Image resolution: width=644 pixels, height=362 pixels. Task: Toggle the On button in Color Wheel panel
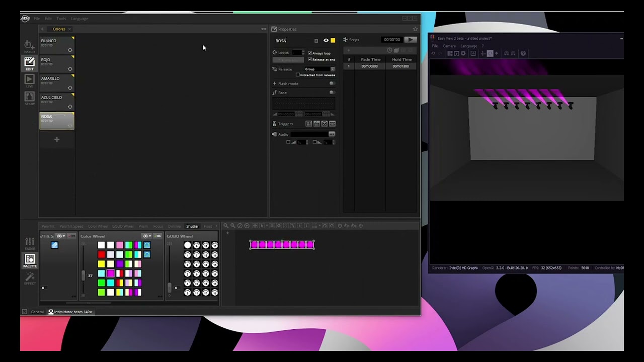point(158,236)
